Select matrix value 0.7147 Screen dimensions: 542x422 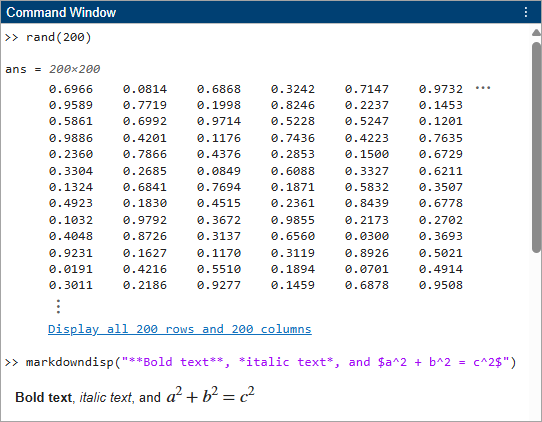tap(367, 89)
